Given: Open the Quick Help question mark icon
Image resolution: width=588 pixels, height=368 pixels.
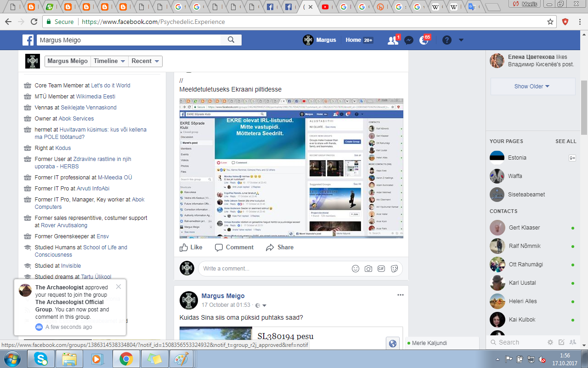Looking at the screenshot, I should tap(447, 40).
